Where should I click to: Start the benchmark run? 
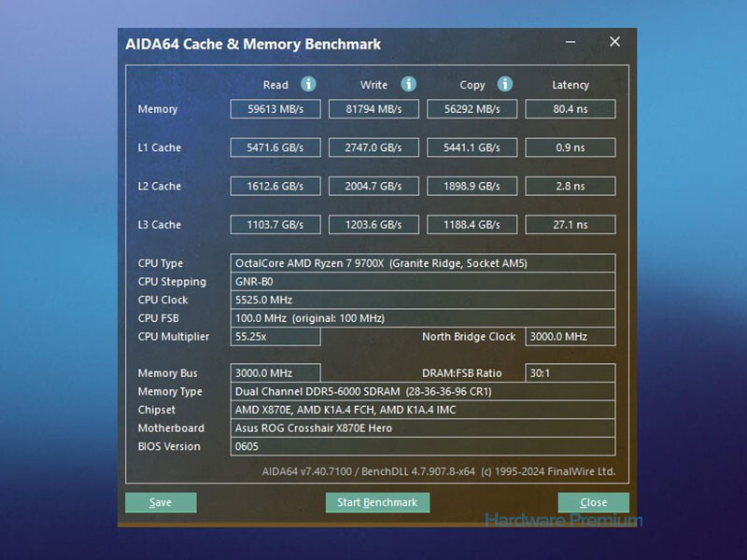coord(377,502)
